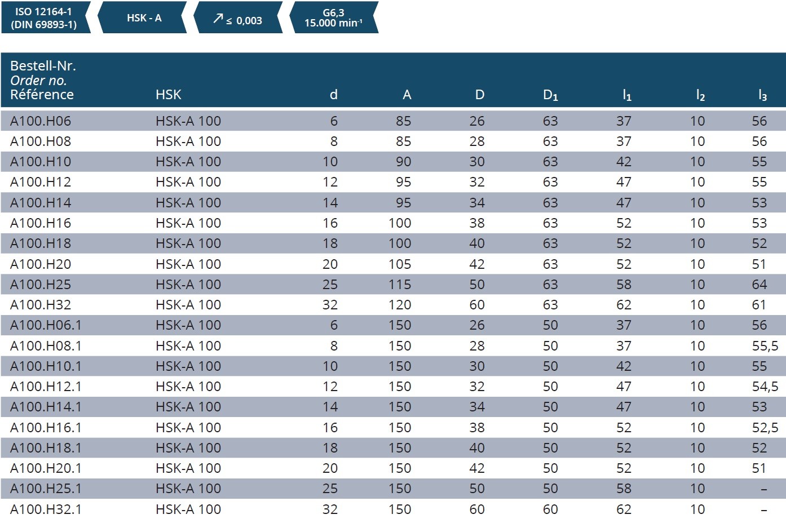
Task: Click the d column header
Action: click(333, 95)
